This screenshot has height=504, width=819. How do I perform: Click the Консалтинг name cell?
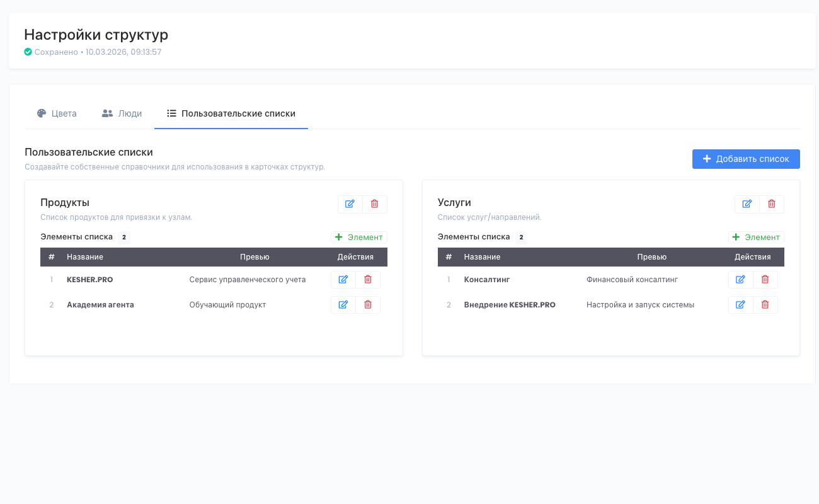[x=487, y=279]
